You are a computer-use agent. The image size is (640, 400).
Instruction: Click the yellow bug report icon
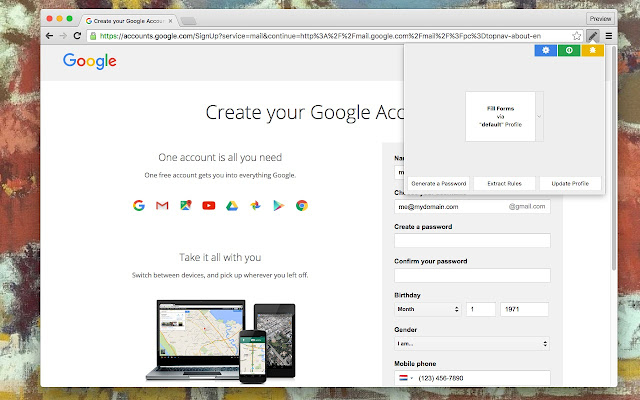click(593, 50)
